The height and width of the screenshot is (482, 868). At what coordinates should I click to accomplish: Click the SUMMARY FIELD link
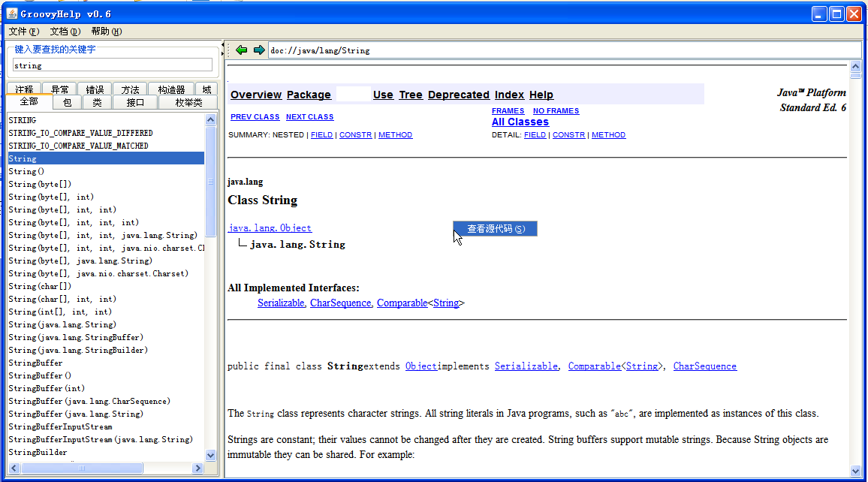click(321, 134)
